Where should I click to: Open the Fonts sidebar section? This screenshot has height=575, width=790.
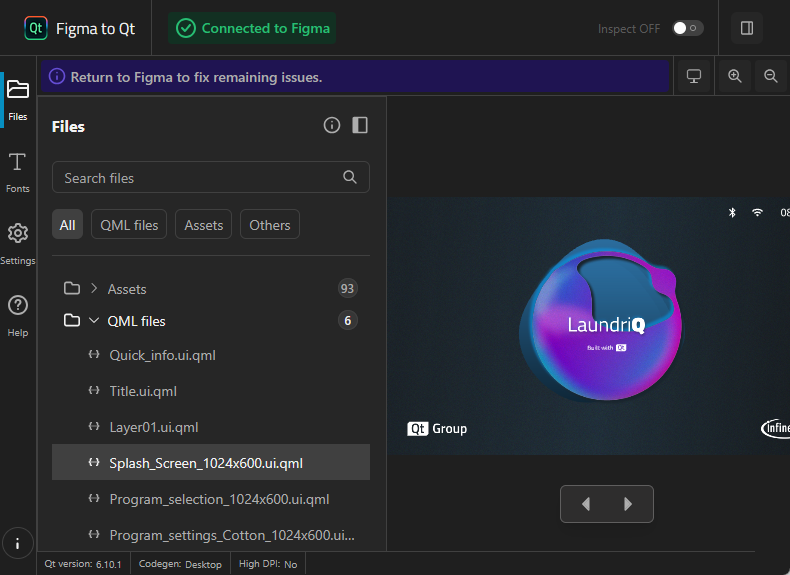[x=18, y=172]
